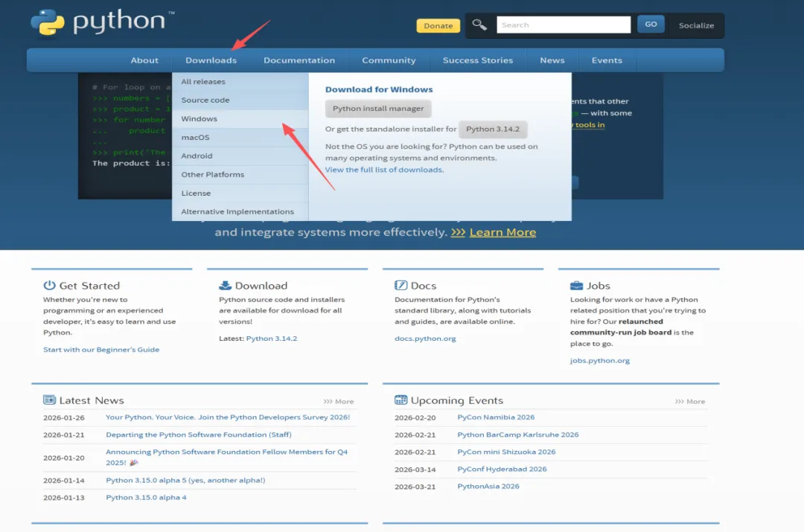
Task: Click the Download section heading
Action: tap(261, 286)
